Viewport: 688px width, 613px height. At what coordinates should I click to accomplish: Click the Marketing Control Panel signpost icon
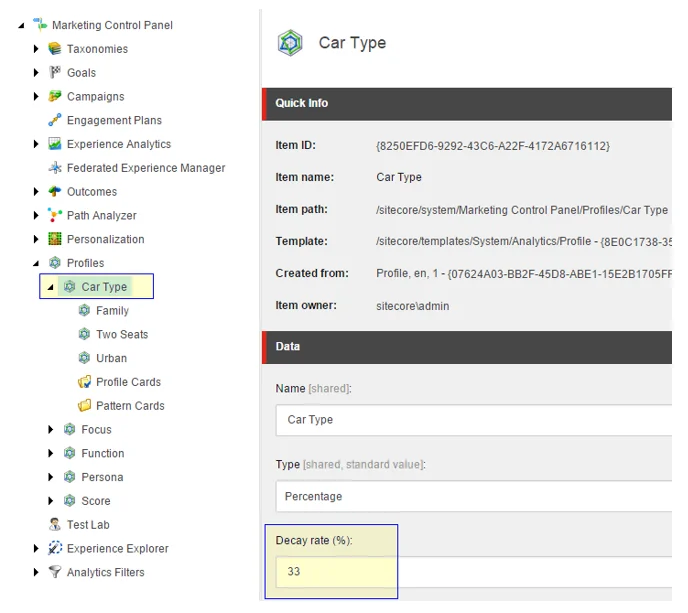(40, 25)
